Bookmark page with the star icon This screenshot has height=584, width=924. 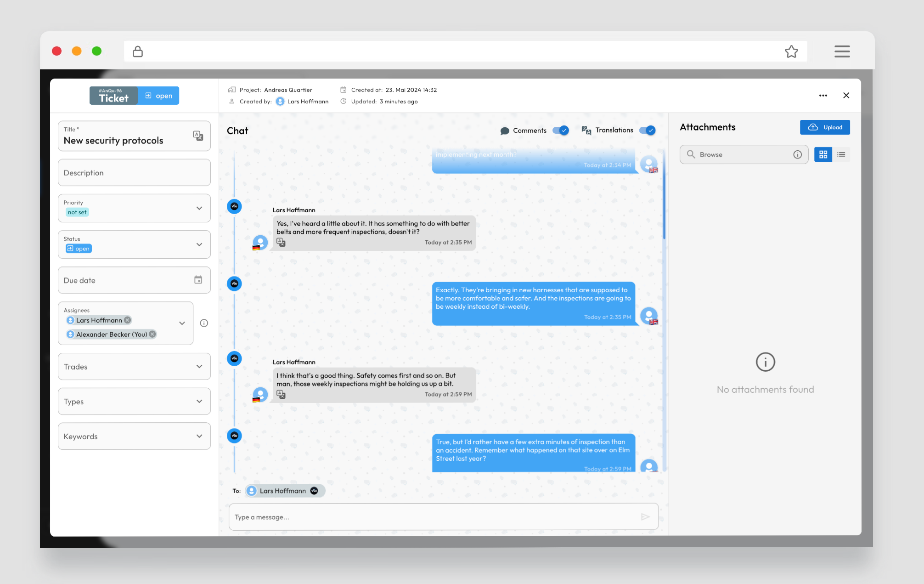pyautogui.click(x=791, y=51)
